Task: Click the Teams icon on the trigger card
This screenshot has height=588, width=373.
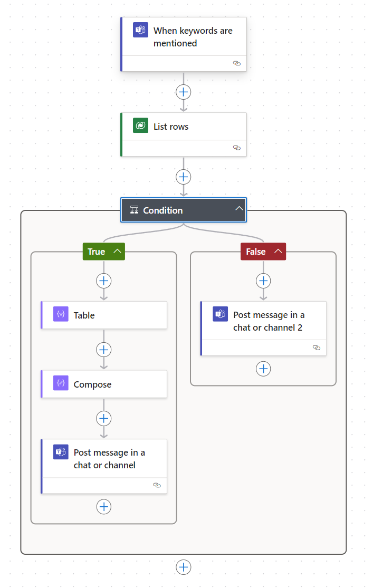Action: coord(140,30)
